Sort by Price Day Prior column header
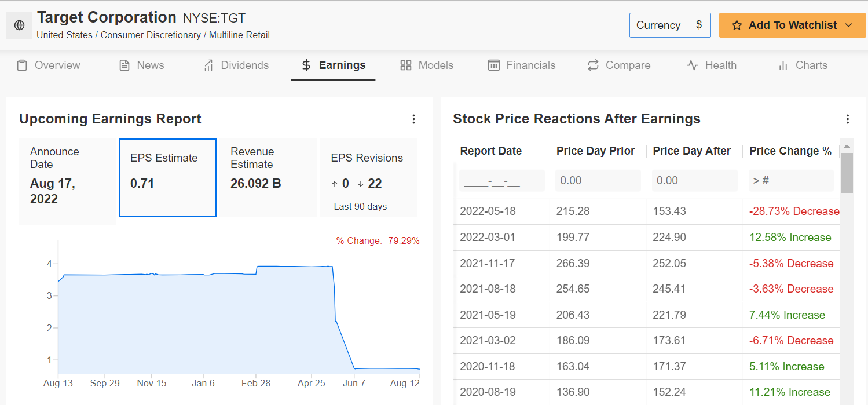The image size is (868, 405). tap(596, 151)
